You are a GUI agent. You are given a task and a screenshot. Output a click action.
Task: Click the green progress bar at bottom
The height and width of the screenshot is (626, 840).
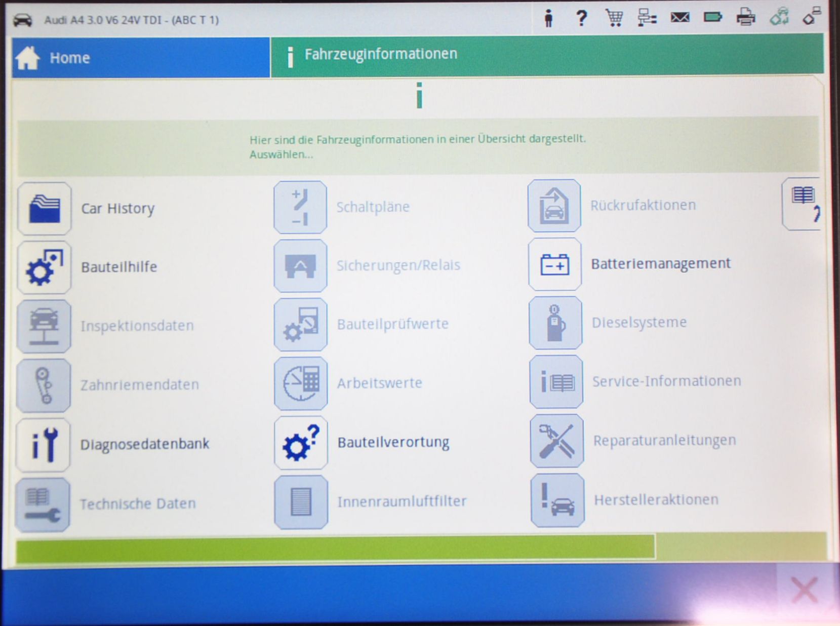335,549
